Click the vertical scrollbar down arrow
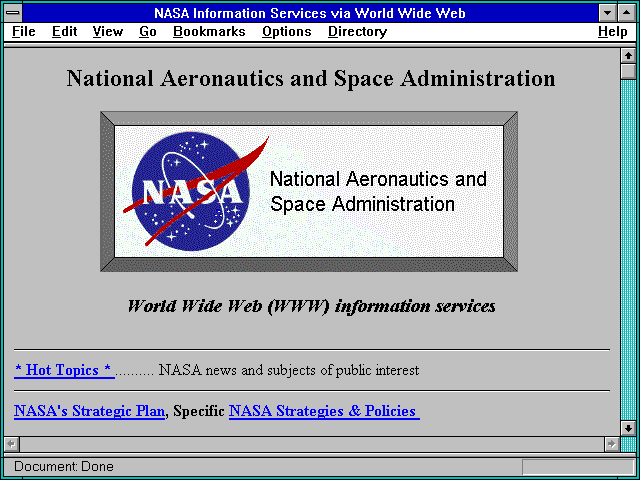Viewport: 640px width, 480px height. 628,428
